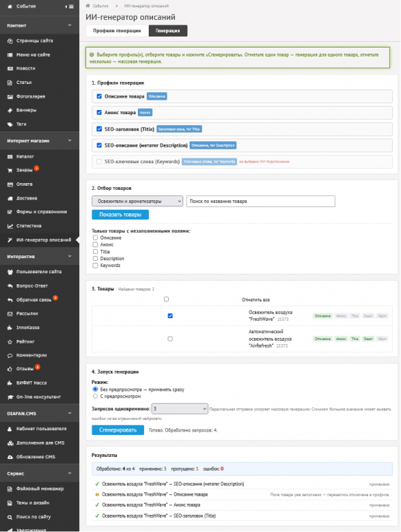Viewport: 401px width, 532px height.
Task: Collapse the Сервис sidebar section
Action: click(70, 474)
